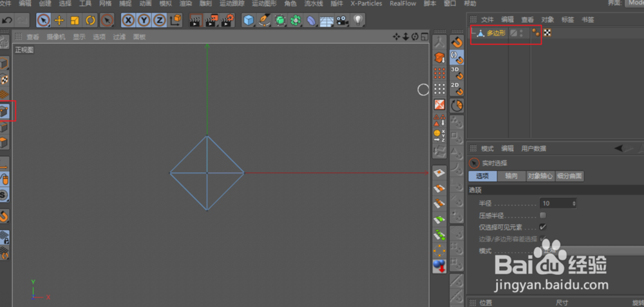Open the 运动图形 menu
This screenshot has width=644, height=307.
pyautogui.click(x=264, y=4)
